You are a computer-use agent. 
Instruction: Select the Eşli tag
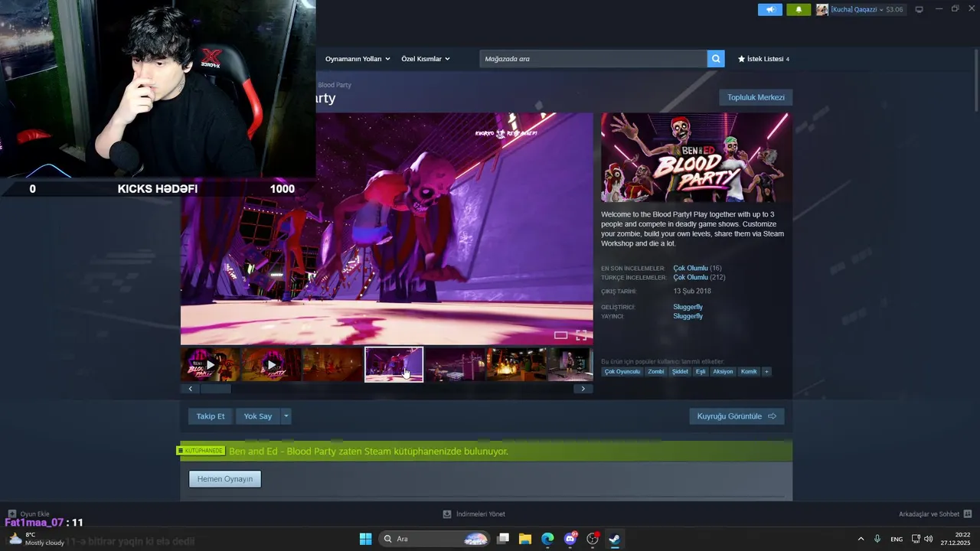(701, 372)
